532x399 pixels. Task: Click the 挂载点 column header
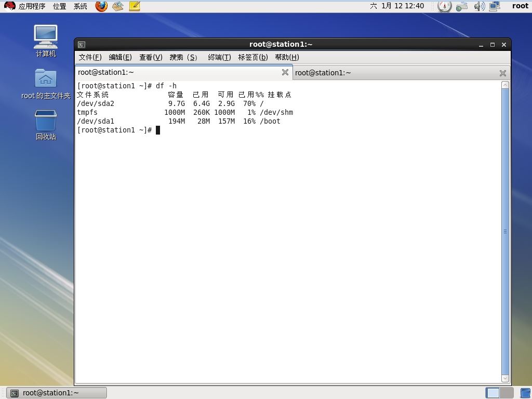click(280, 95)
